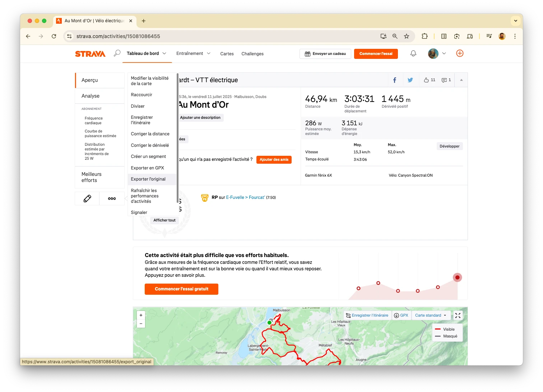The image size is (543, 392).
Task: Click Commencer l'essai gratuit button
Action: click(x=181, y=289)
